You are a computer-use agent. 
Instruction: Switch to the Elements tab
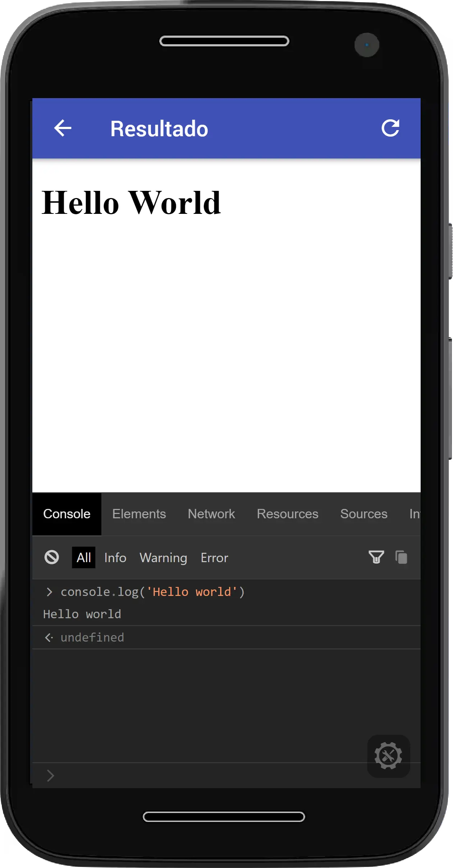[139, 514]
